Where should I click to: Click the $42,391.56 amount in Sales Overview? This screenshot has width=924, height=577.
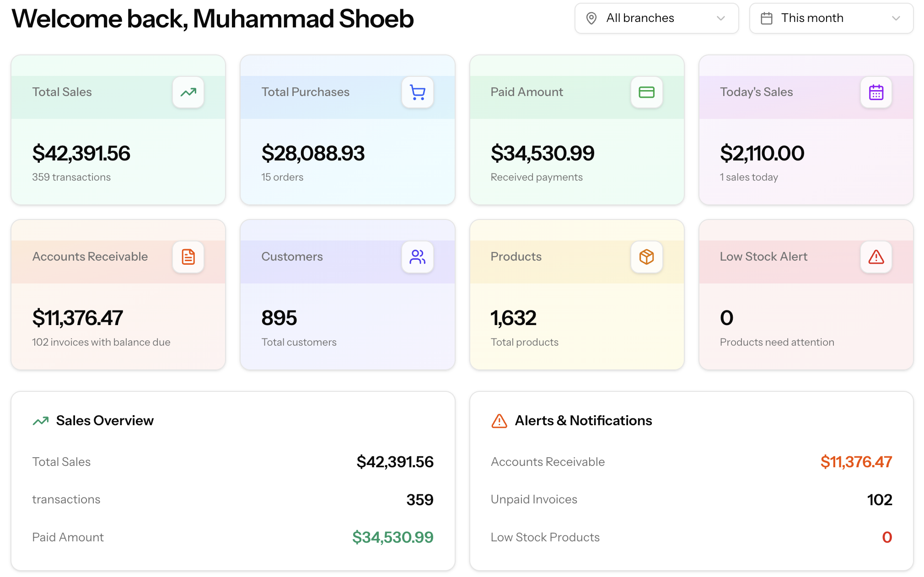click(x=395, y=462)
